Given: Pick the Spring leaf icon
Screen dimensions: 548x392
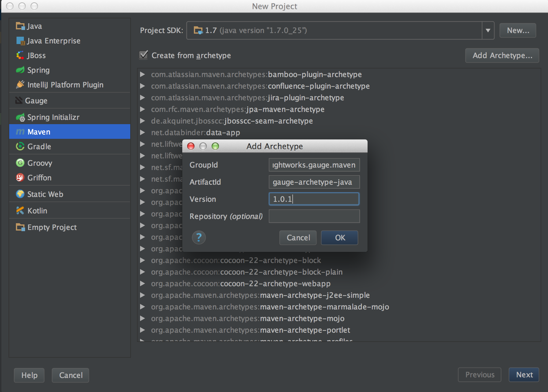Looking at the screenshot, I should (20, 70).
